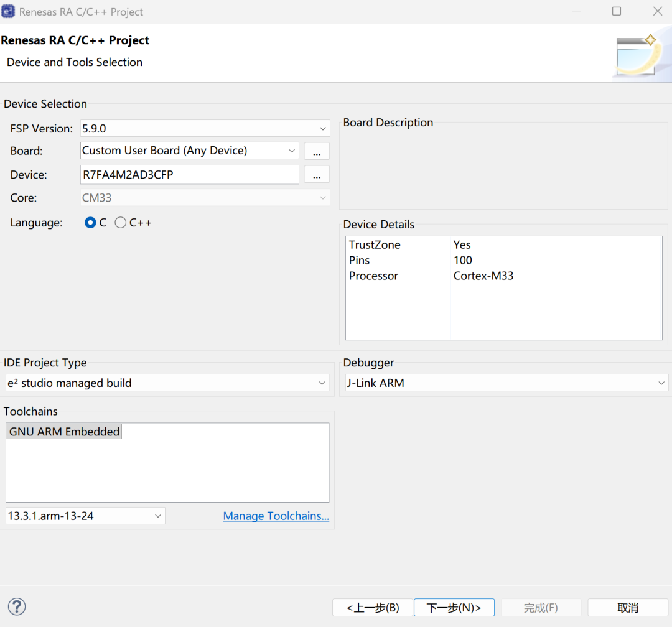
Task: Click the Device name input field
Action: 190,175
